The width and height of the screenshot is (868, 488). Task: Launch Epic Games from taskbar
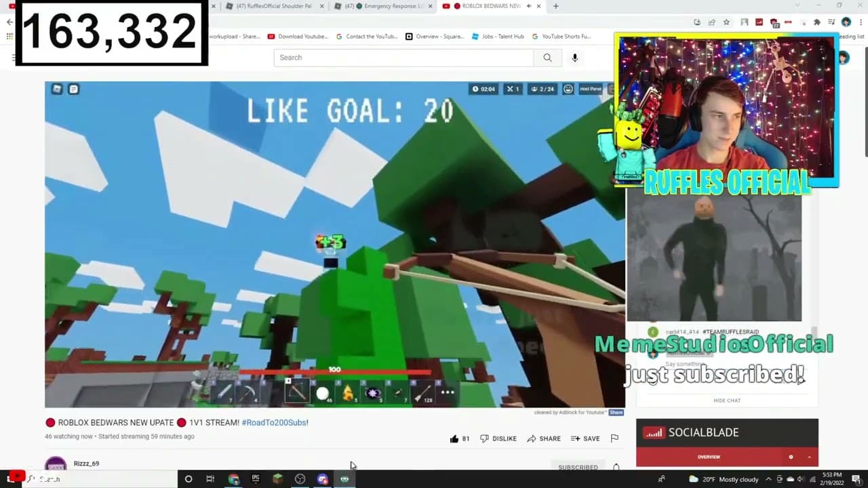click(256, 479)
